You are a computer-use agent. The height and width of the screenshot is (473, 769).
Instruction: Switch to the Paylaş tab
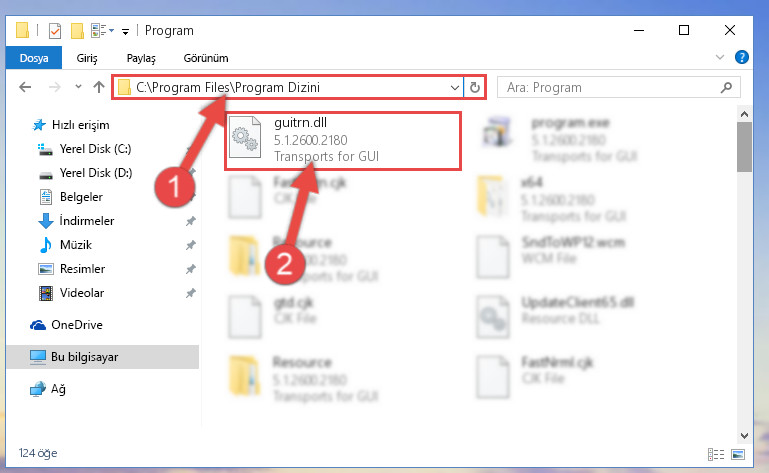pos(141,58)
